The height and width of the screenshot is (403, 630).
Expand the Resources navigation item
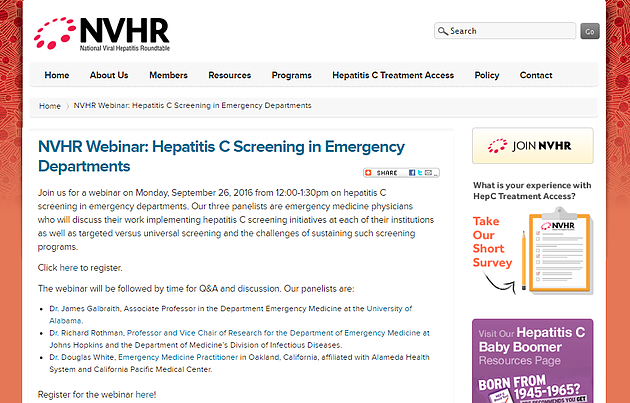(x=229, y=75)
